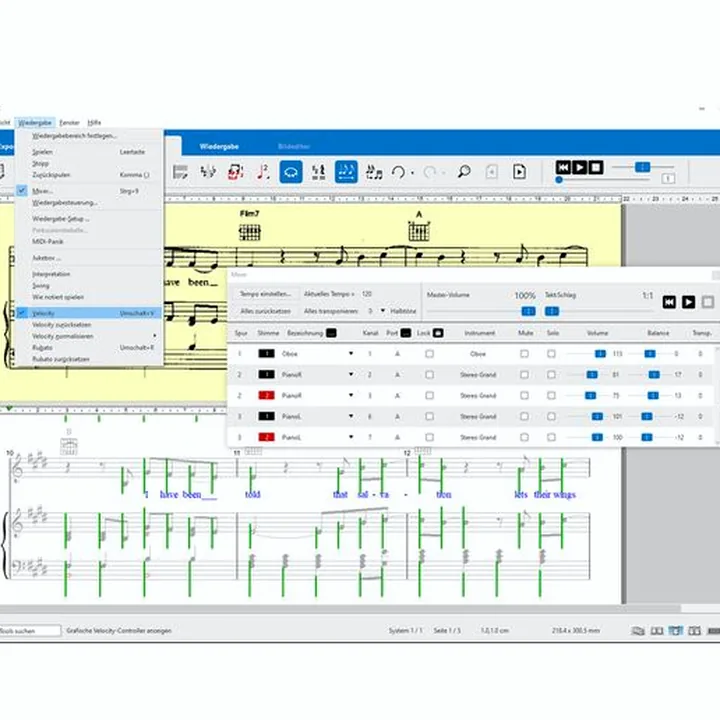Click the staff-with-pencil edit icon in toolbar
The height and width of the screenshot is (720, 720).
(180, 172)
